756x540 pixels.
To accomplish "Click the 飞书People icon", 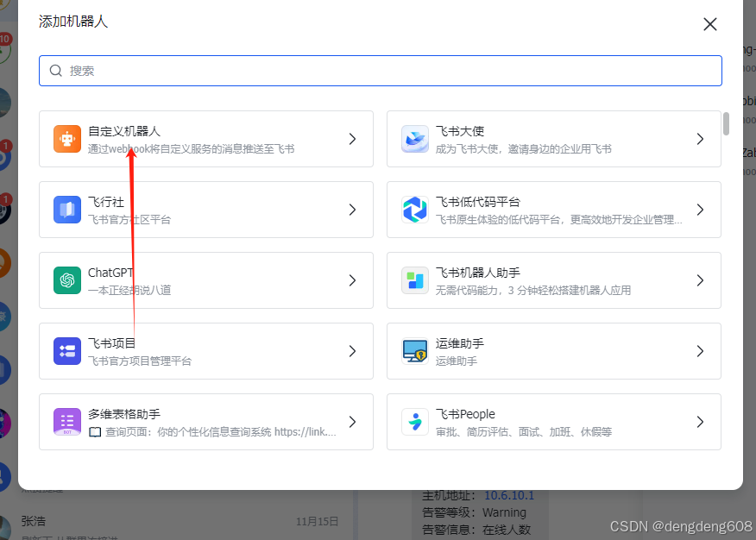I will [x=415, y=422].
